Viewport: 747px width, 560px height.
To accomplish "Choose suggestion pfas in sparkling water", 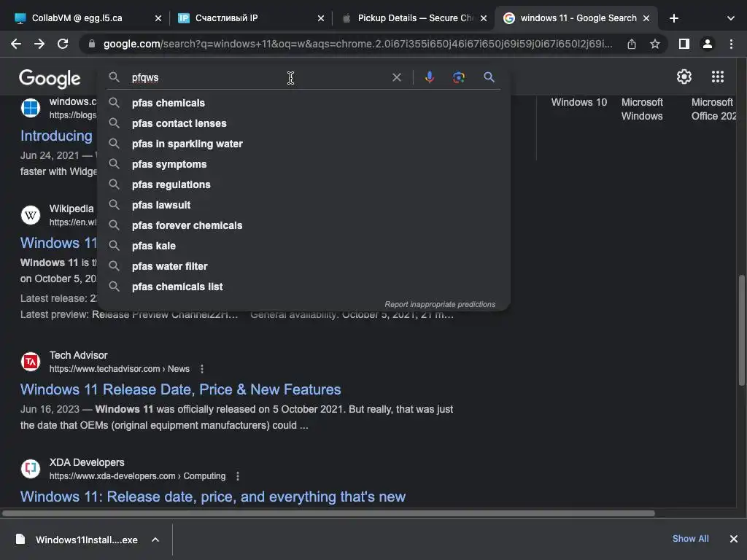I will pyautogui.click(x=303, y=144).
